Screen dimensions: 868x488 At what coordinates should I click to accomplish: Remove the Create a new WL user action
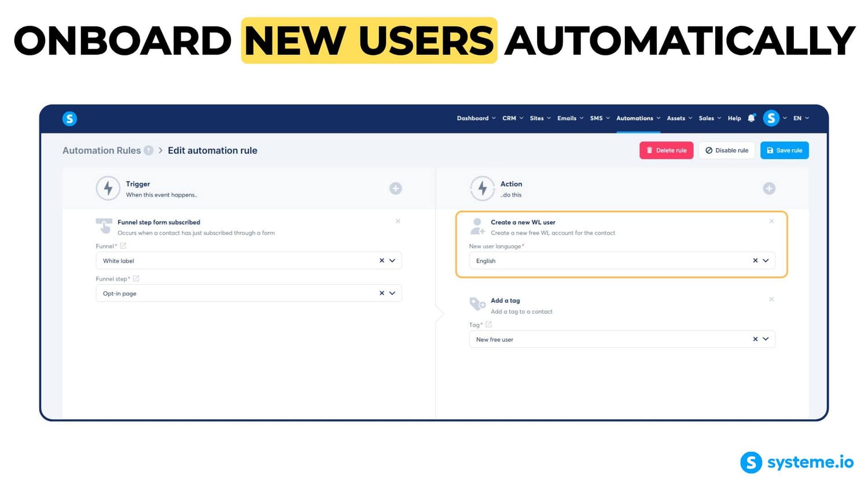(x=771, y=221)
